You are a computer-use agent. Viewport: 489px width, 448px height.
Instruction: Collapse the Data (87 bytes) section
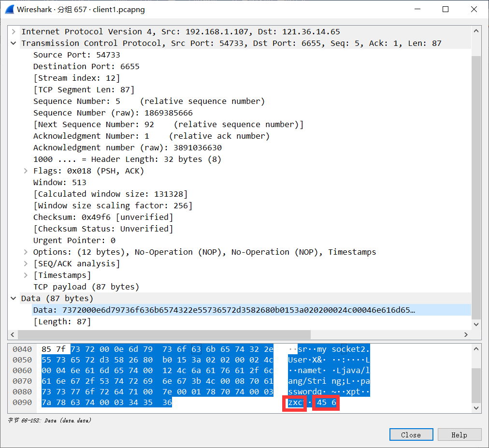(x=14, y=299)
